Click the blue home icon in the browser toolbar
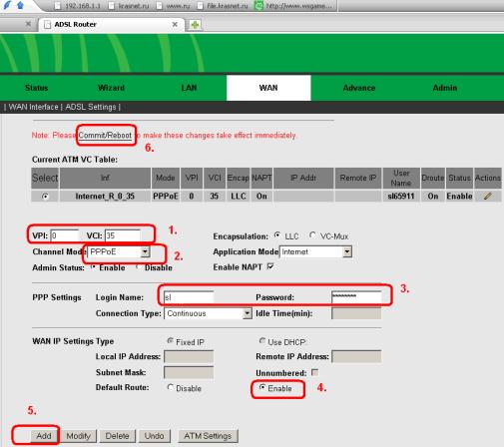Viewport: 504px width, 447px height. pyautogui.click(x=20, y=5)
